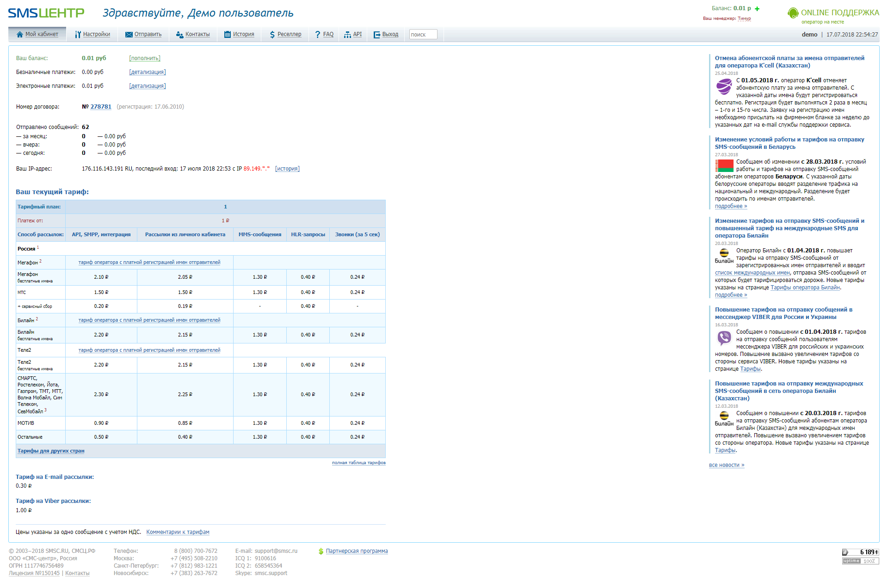Click the SMS Центр logo
888x588 pixels.
point(46,13)
